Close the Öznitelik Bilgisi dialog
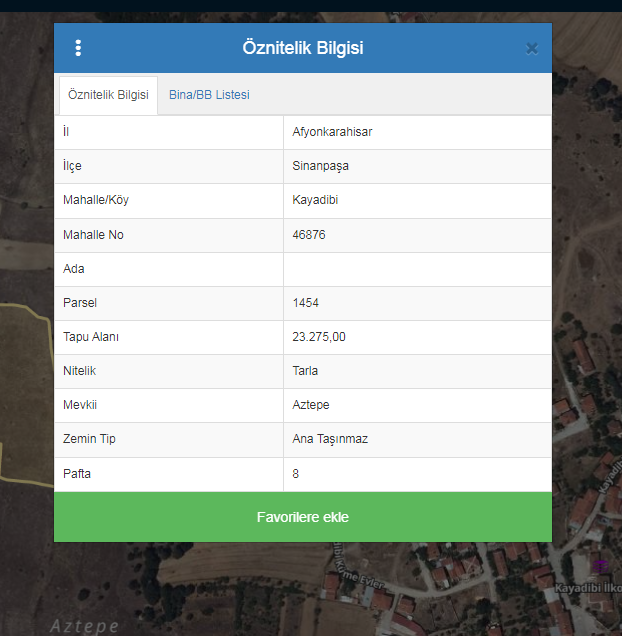Viewport: 622px width, 636px height. pyautogui.click(x=532, y=49)
